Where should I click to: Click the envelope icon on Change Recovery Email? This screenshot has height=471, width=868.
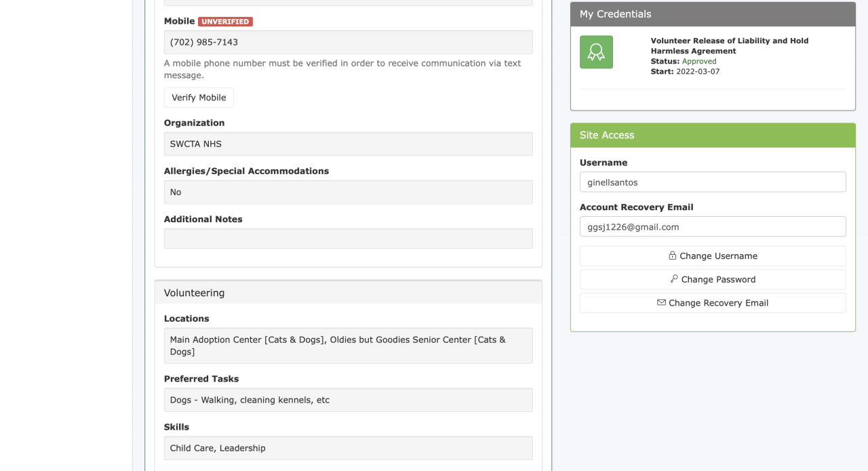click(661, 302)
